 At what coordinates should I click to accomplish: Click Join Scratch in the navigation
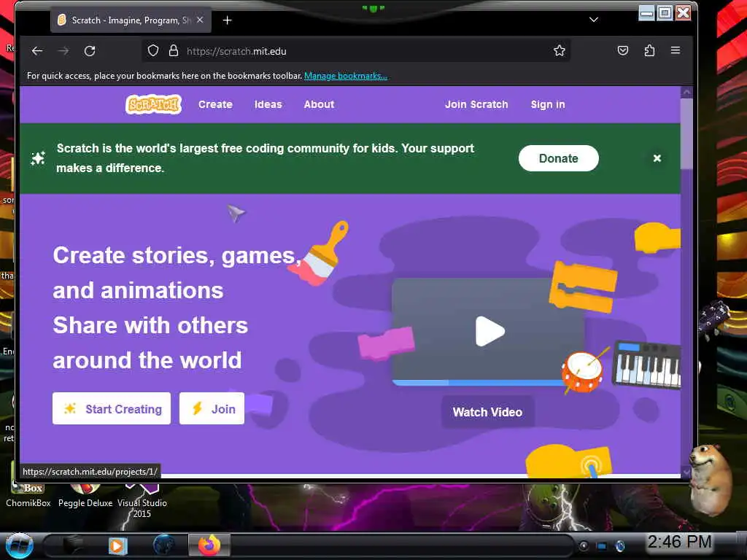click(x=476, y=104)
